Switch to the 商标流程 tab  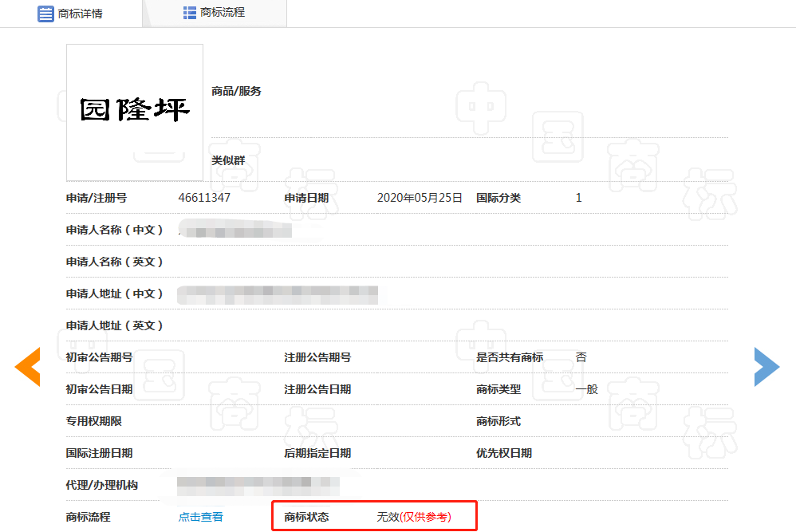215,13
